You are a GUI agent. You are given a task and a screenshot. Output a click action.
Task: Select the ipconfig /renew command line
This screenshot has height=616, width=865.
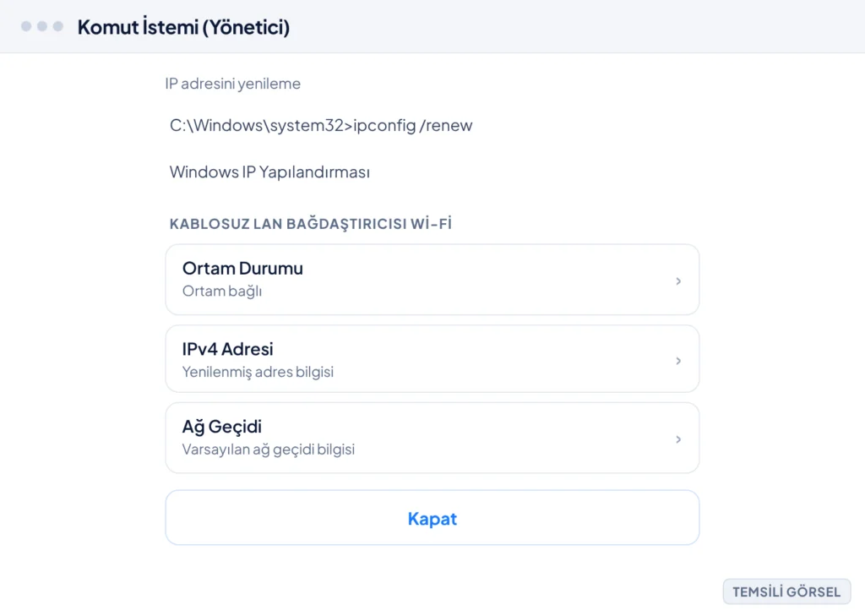[321, 125]
